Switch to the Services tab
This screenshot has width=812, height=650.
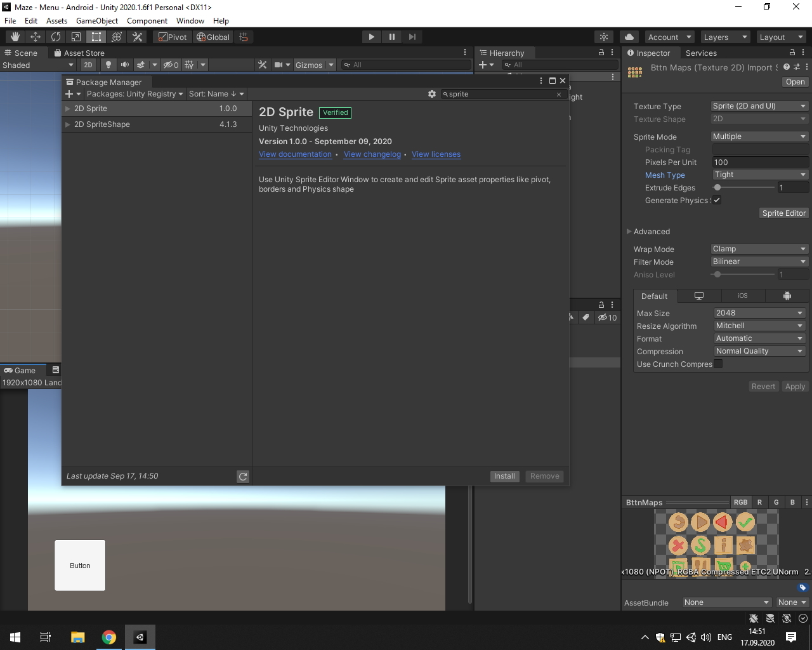coord(701,53)
